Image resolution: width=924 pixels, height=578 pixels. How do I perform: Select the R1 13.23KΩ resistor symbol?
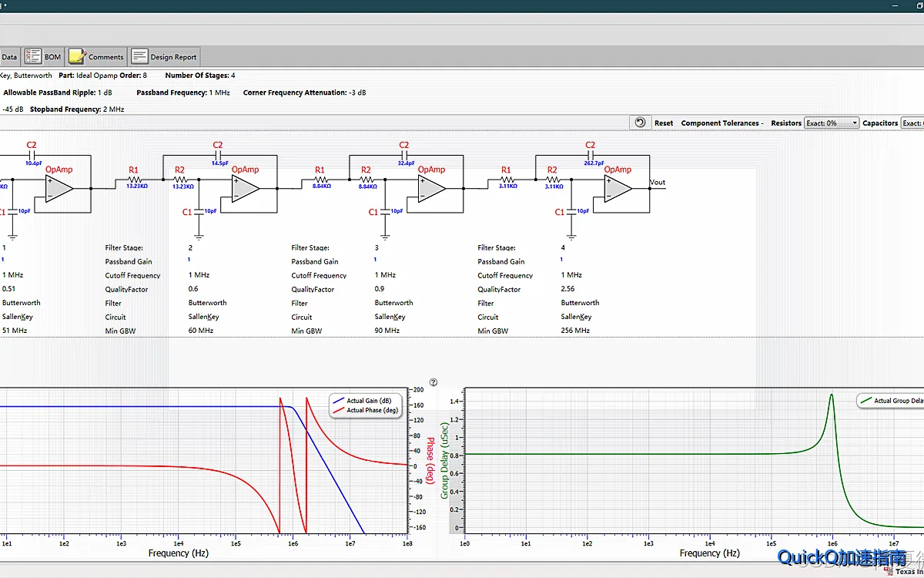tap(134, 180)
